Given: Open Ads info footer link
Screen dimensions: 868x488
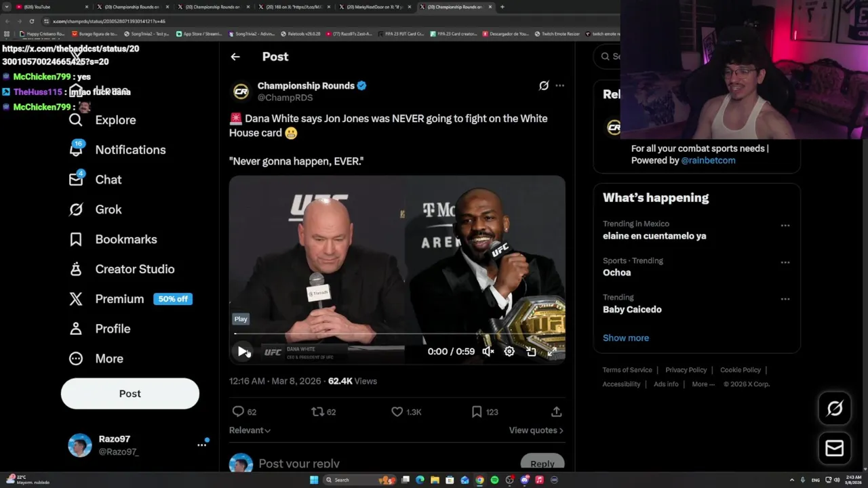Looking at the screenshot, I should coord(666,384).
